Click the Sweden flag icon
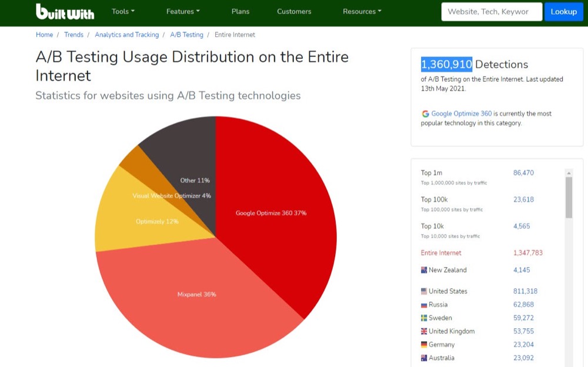Image resolution: width=588 pixels, height=367 pixels. tap(424, 318)
